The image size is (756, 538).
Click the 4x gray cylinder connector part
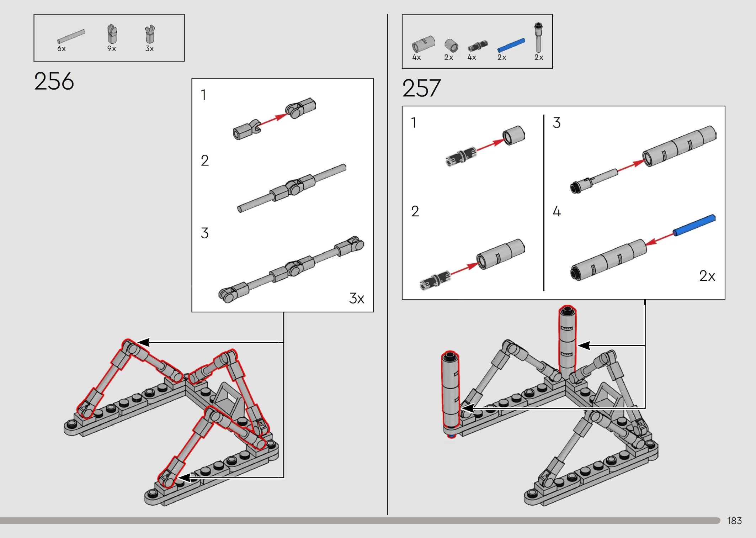(424, 44)
